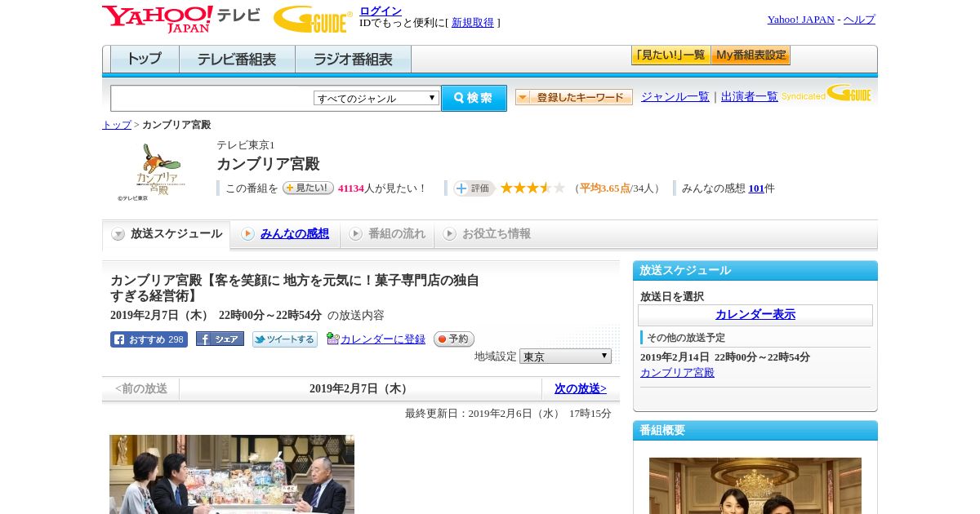Click the 検索 search button
The height and width of the screenshot is (514, 980).
pyautogui.click(x=474, y=98)
